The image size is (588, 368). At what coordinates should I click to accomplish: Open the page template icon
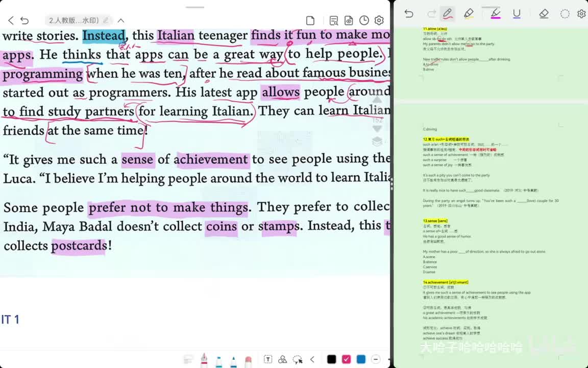(310, 20)
